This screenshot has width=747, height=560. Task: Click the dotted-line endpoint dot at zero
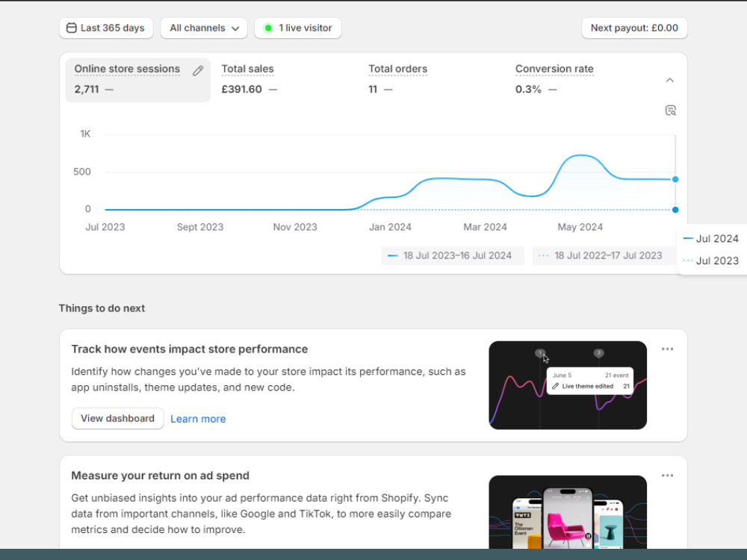[675, 210]
